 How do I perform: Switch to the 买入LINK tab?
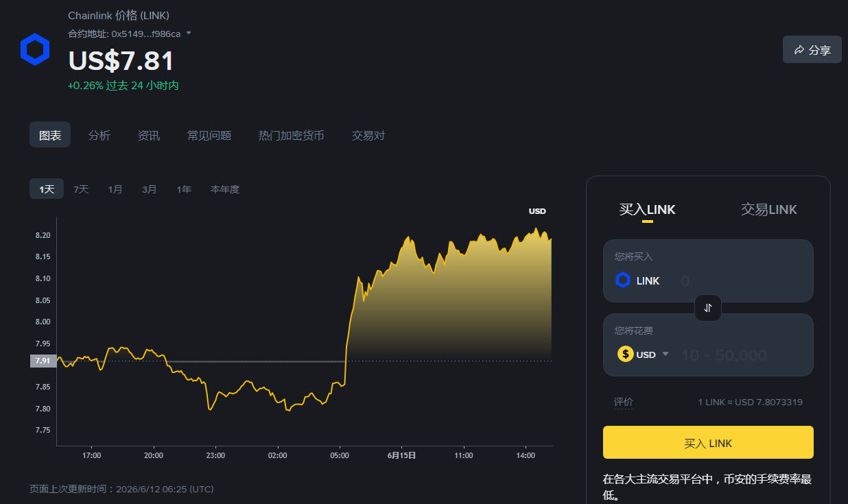(x=647, y=209)
